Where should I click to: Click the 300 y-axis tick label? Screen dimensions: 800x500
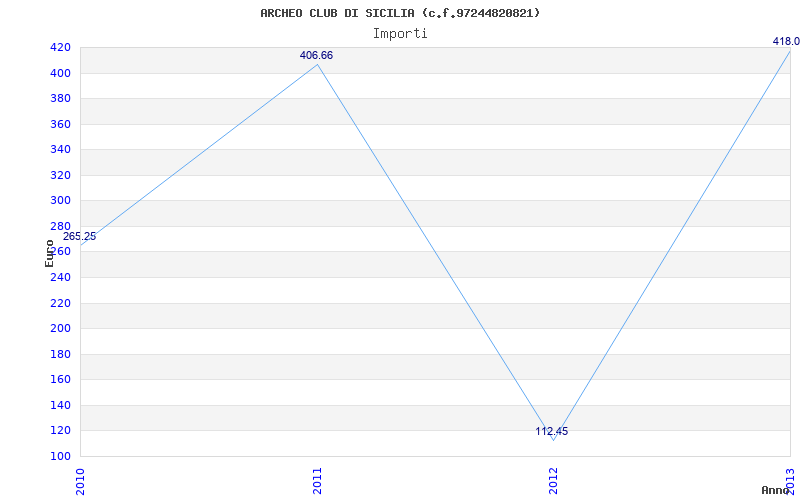(60, 201)
